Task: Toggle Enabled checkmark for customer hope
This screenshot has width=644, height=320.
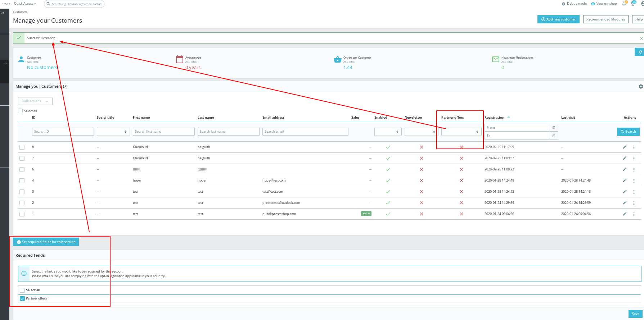Action: coord(388,180)
